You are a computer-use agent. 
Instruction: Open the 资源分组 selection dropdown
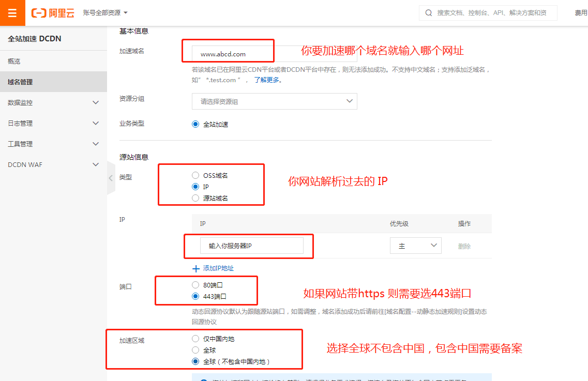[x=274, y=101]
